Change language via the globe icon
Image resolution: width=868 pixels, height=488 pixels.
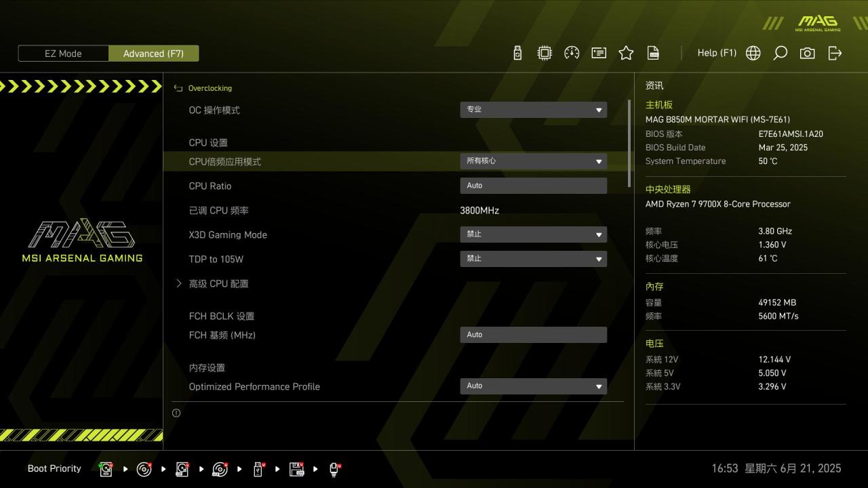[753, 53]
